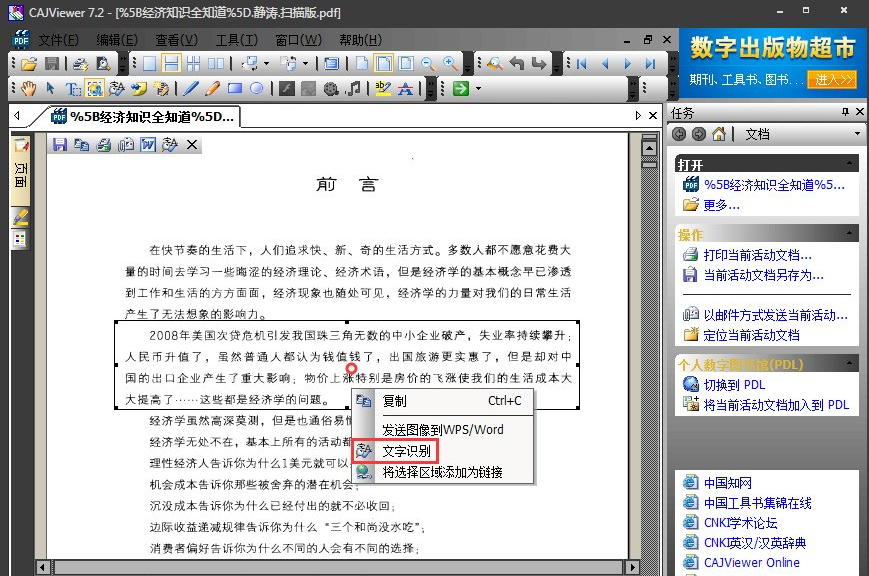Click the strikethrough text A icon
869x576 pixels.
point(406,88)
